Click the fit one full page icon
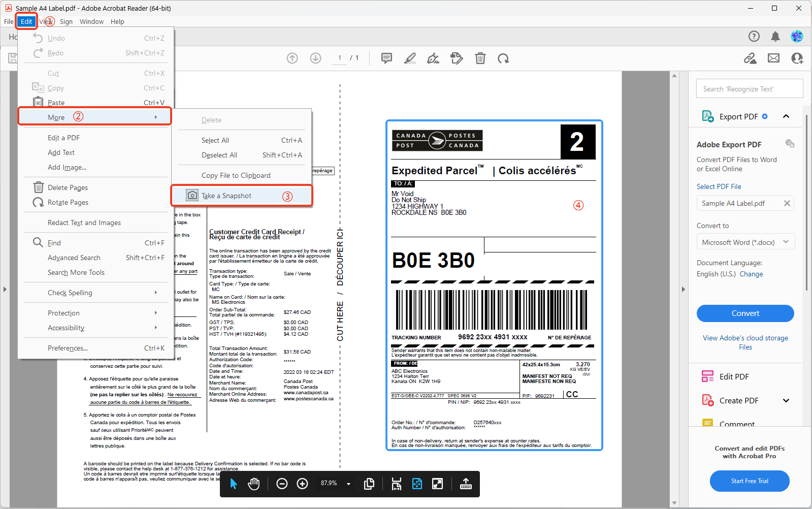 [x=417, y=484]
